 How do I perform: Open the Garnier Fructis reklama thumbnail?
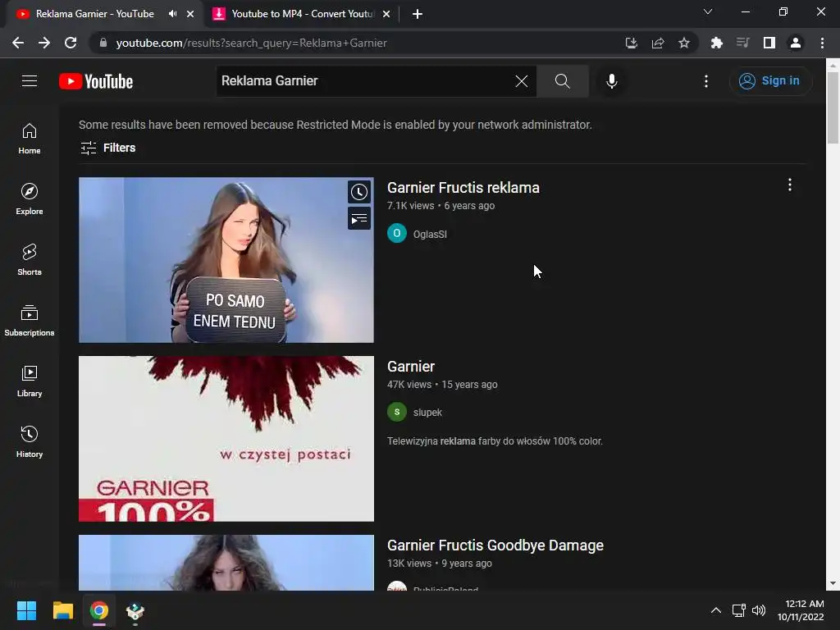click(x=226, y=260)
